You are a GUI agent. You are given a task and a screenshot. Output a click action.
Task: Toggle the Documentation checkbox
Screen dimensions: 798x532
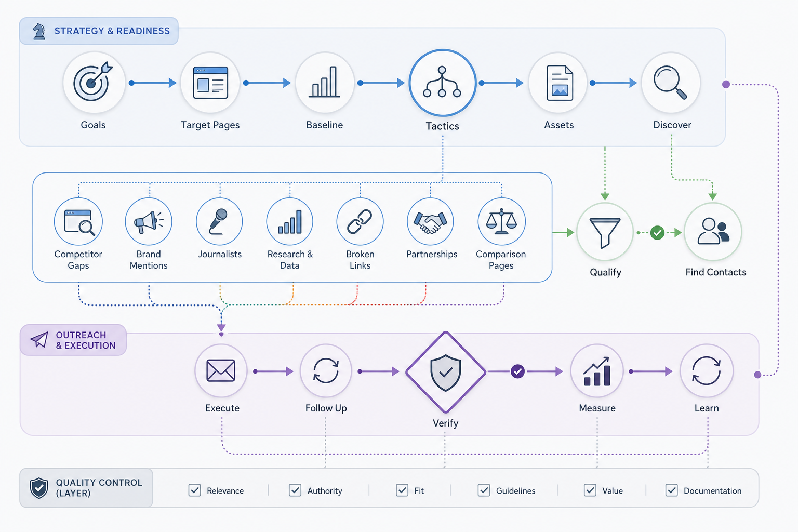[672, 490]
